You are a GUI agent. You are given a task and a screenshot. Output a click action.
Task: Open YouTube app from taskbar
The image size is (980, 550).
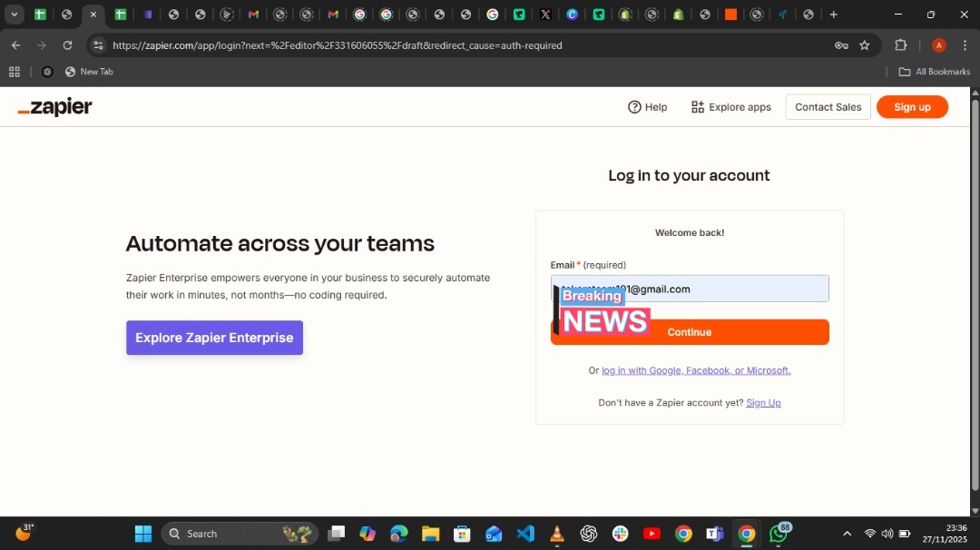point(652,534)
